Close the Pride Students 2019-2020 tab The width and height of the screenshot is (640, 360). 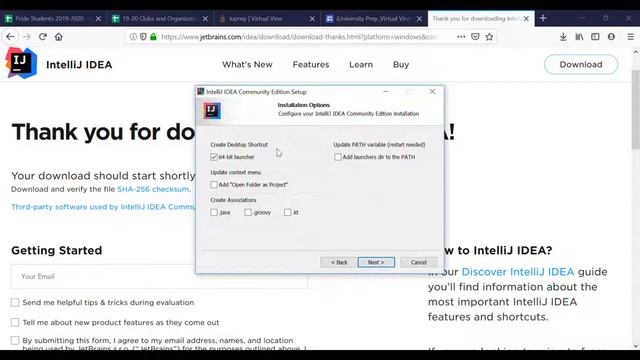pos(98,19)
